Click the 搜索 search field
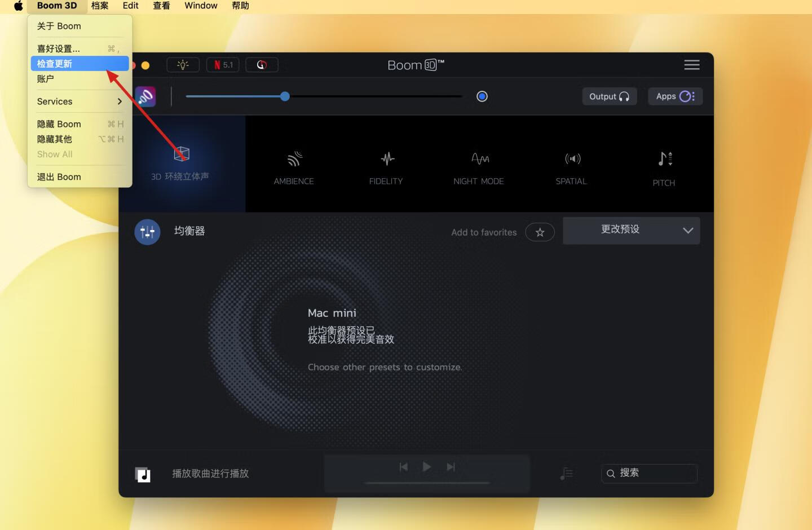 pos(650,474)
